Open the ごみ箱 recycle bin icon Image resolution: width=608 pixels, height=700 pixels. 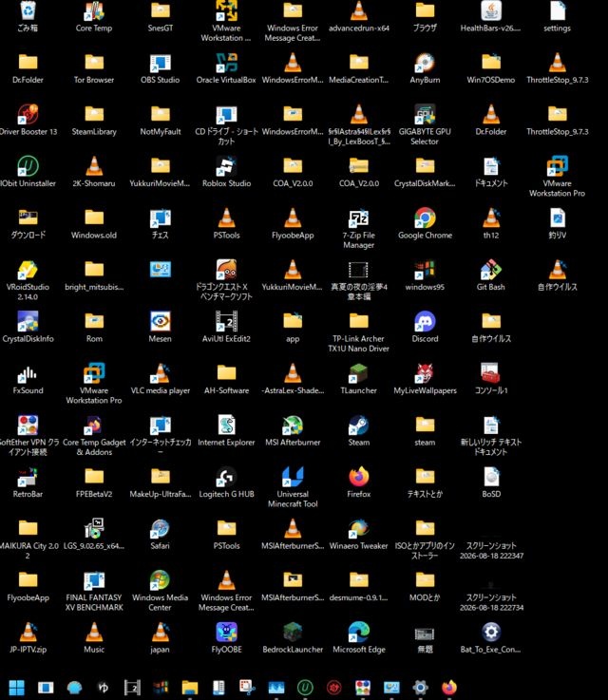tap(28, 10)
